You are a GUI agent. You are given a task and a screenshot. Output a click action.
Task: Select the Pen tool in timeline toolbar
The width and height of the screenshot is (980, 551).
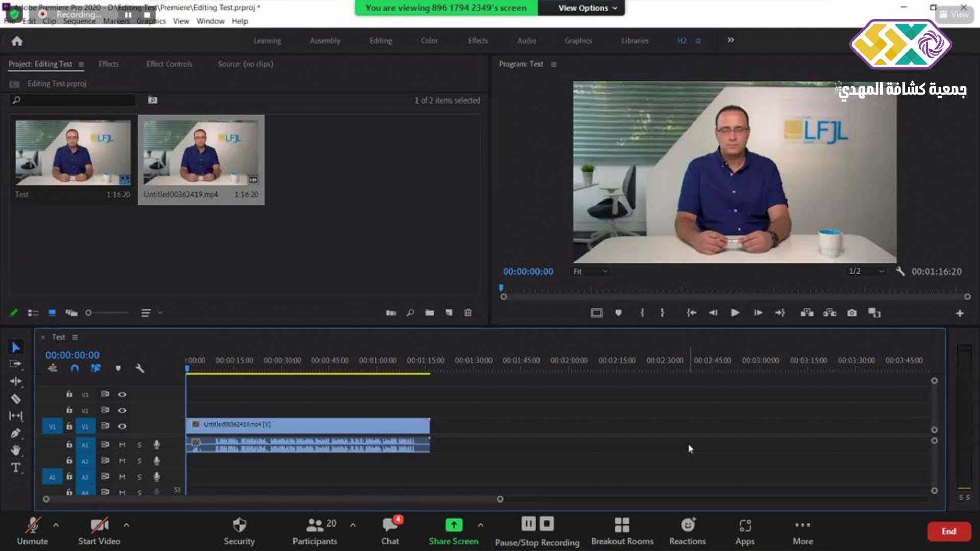click(x=16, y=433)
